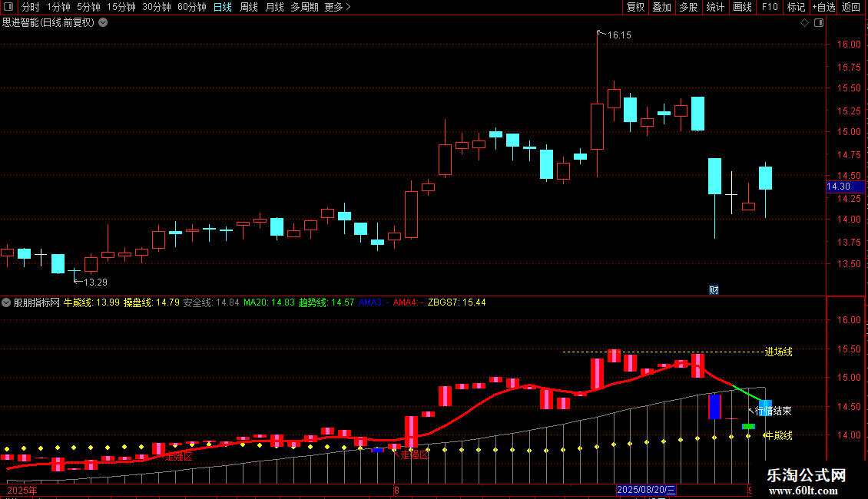This screenshot has width=868, height=499.
Task: Click ZBGS7: 15.44 value
Action: (x=457, y=302)
